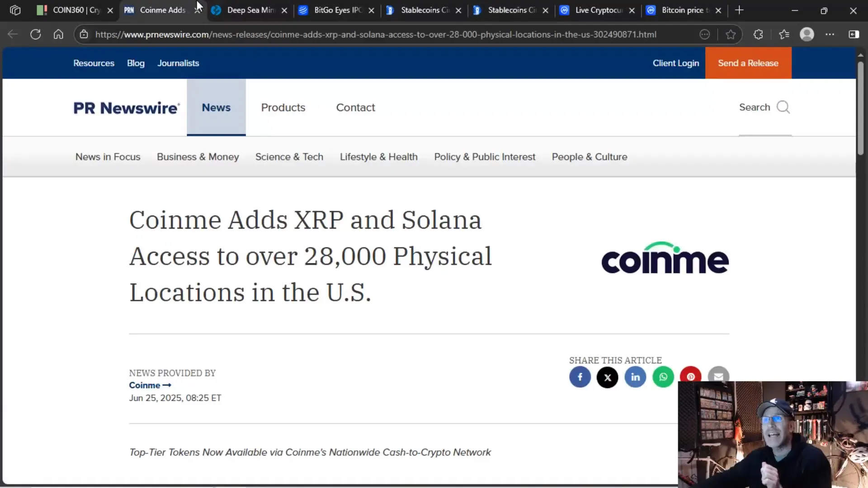Open browser extensions menu
The height and width of the screenshot is (488, 868).
(x=758, y=34)
